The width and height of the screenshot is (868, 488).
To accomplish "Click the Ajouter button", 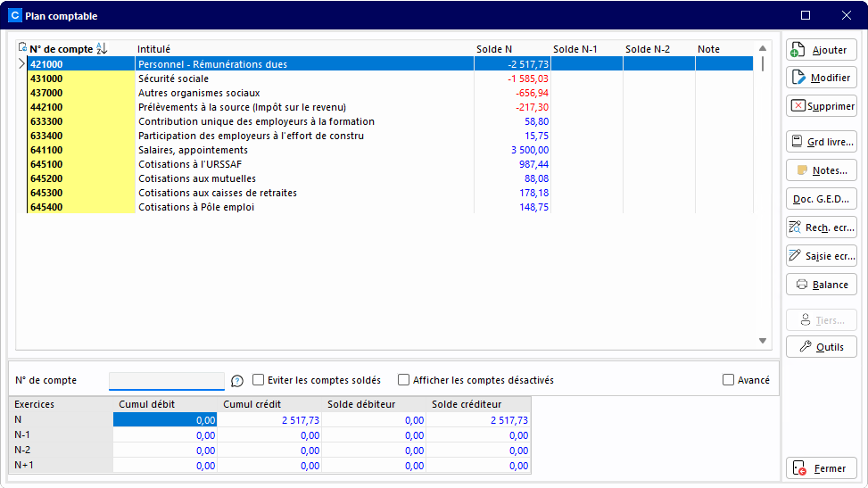I will coord(822,50).
